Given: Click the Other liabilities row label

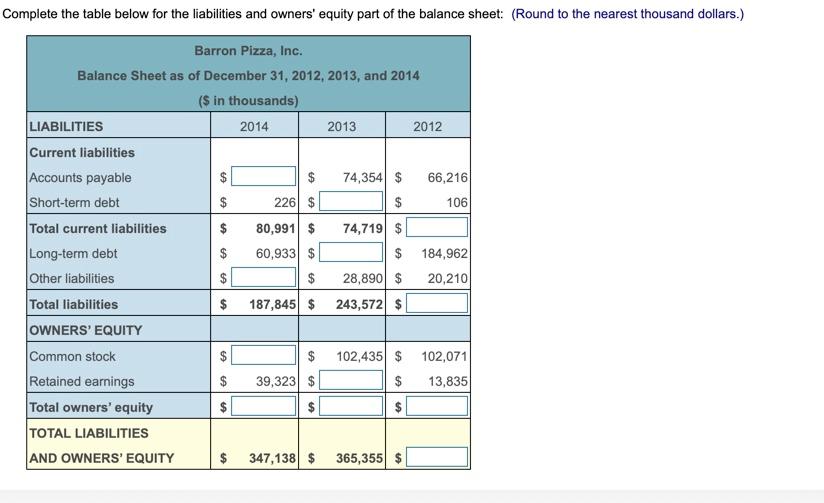Looking at the screenshot, I should (71, 279).
